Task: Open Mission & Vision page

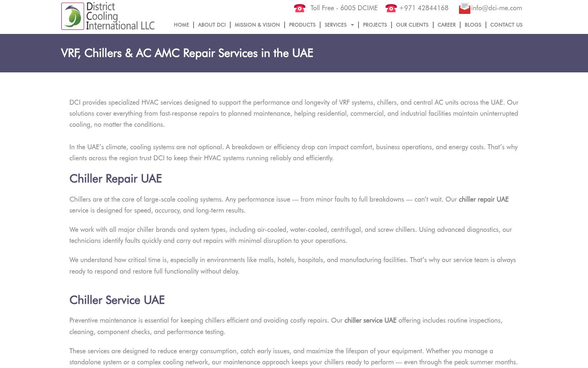Action: click(257, 25)
